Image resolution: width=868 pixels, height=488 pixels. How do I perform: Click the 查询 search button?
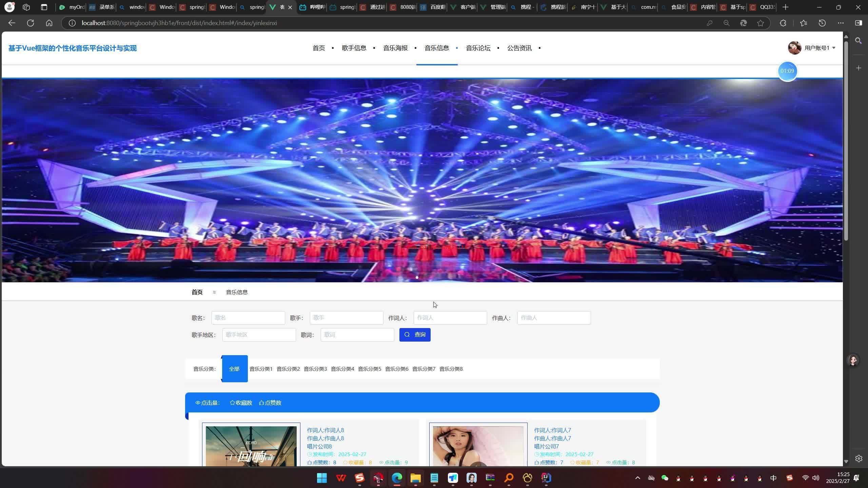tap(415, 335)
